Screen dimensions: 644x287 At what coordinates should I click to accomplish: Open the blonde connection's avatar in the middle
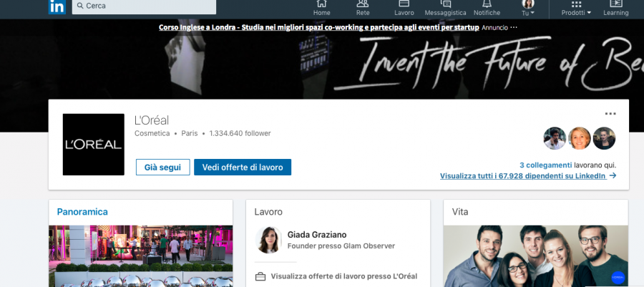point(579,138)
